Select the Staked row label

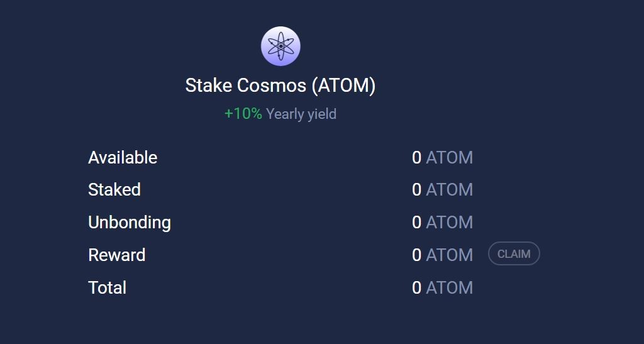click(x=114, y=190)
